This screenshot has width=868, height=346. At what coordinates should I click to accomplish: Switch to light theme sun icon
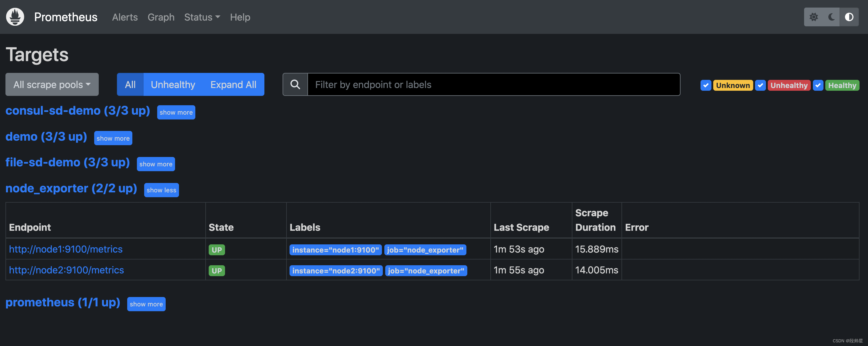pos(813,17)
